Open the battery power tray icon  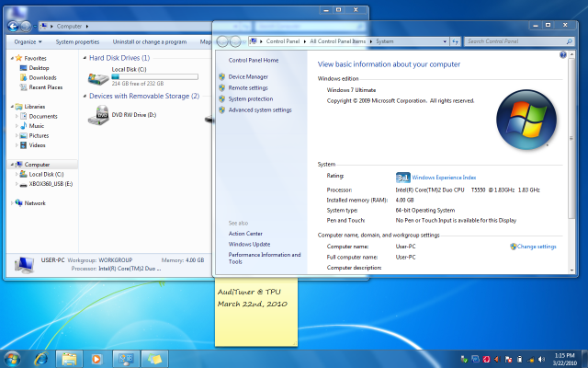tap(519, 360)
